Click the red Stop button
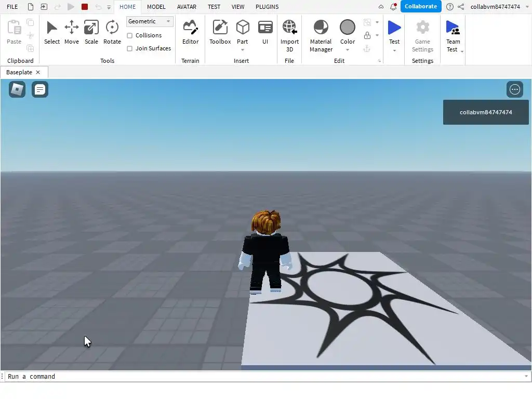Viewport: 532px width, 399px height. tap(85, 6)
